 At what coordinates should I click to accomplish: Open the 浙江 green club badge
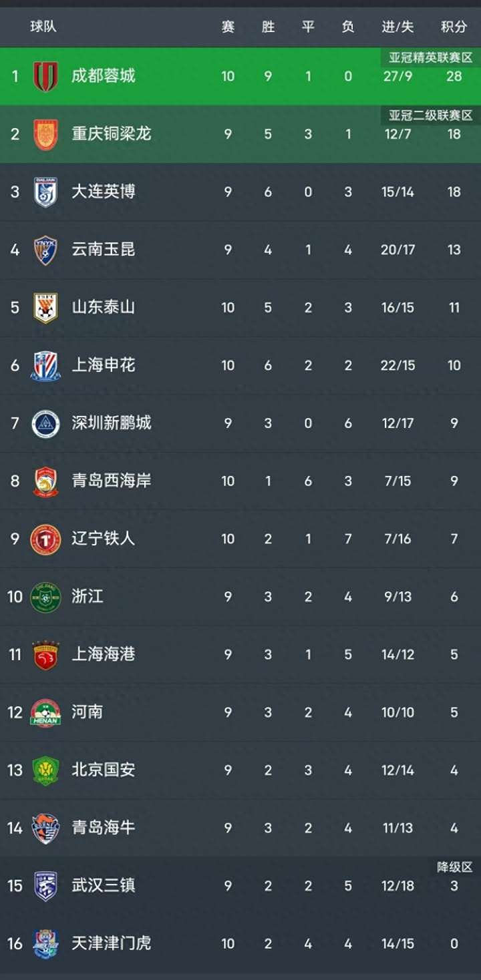click(x=45, y=597)
